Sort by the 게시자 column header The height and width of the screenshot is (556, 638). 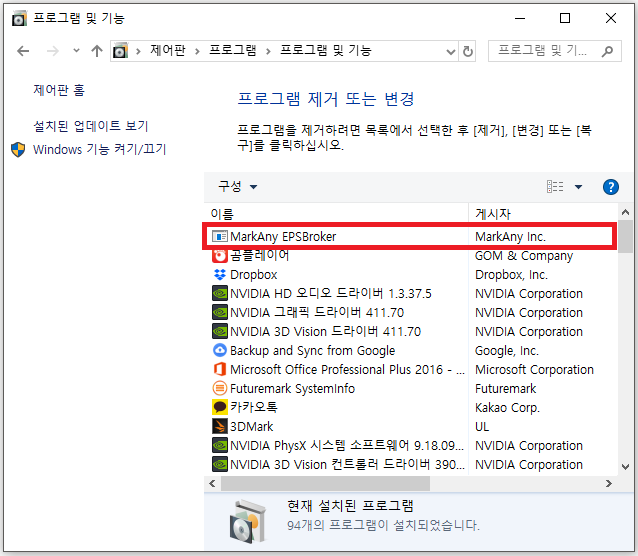click(x=543, y=214)
